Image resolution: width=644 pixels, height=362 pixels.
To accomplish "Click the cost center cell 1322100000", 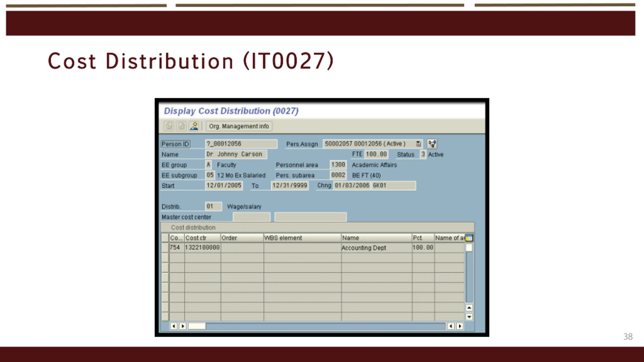I will click(x=203, y=248).
